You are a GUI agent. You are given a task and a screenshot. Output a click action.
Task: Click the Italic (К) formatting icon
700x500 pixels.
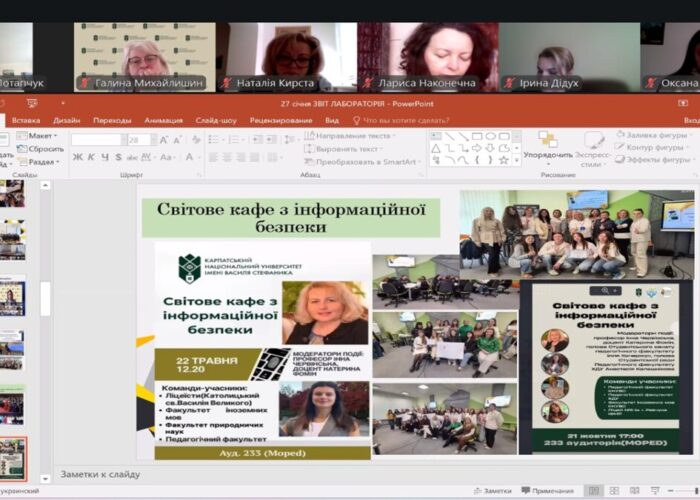(90, 157)
